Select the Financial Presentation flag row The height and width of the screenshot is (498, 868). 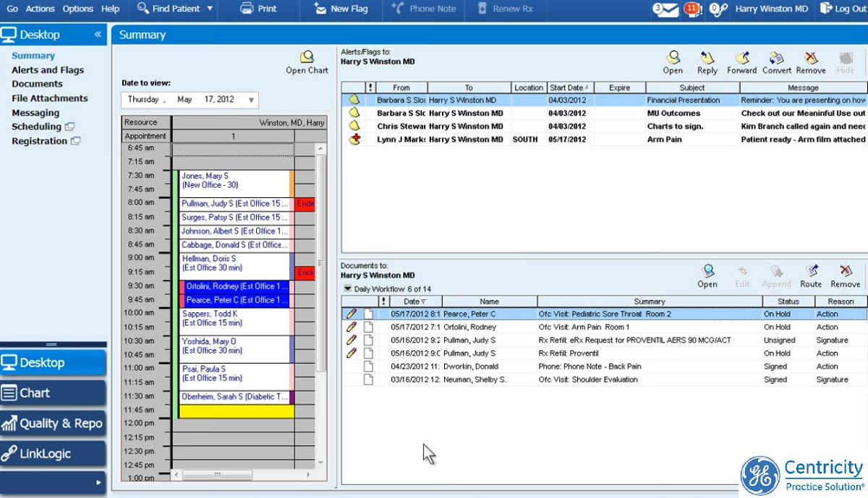click(x=604, y=100)
